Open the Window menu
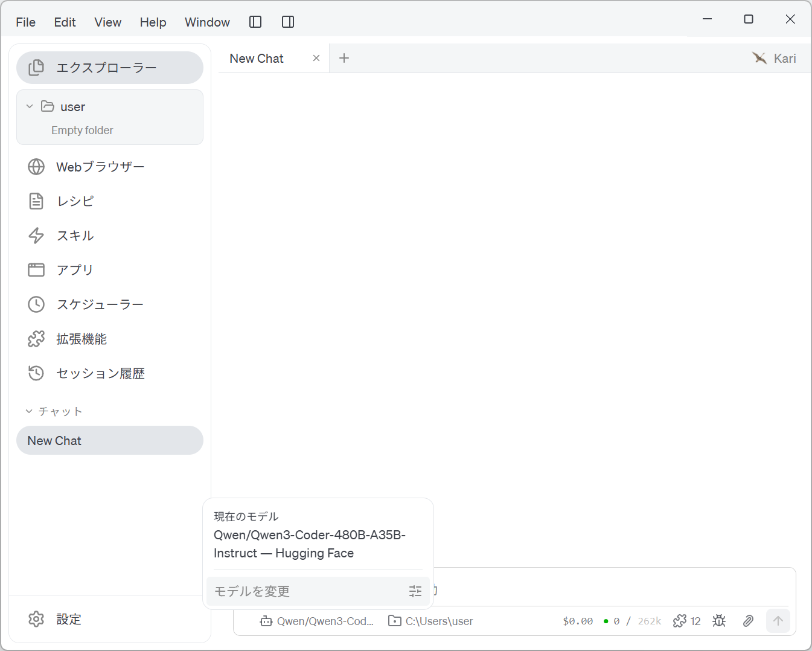 click(207, 22)
